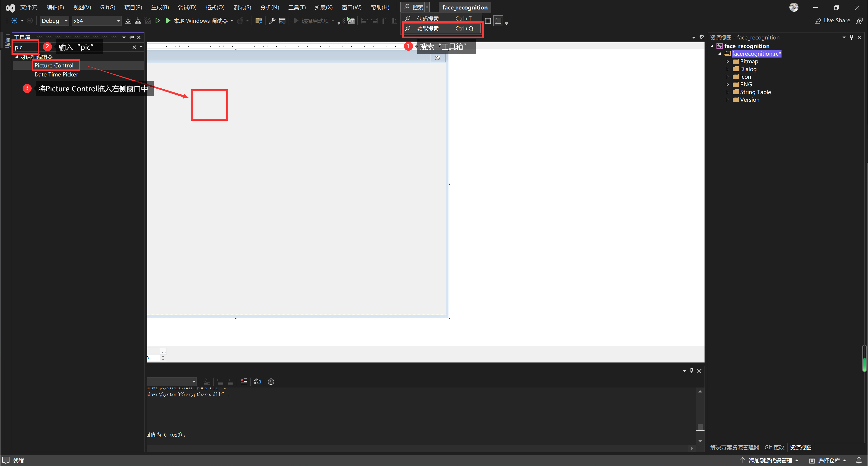Pin the resource view panel
This screenshot has width=868, height=466.
(x=851, y=37)
